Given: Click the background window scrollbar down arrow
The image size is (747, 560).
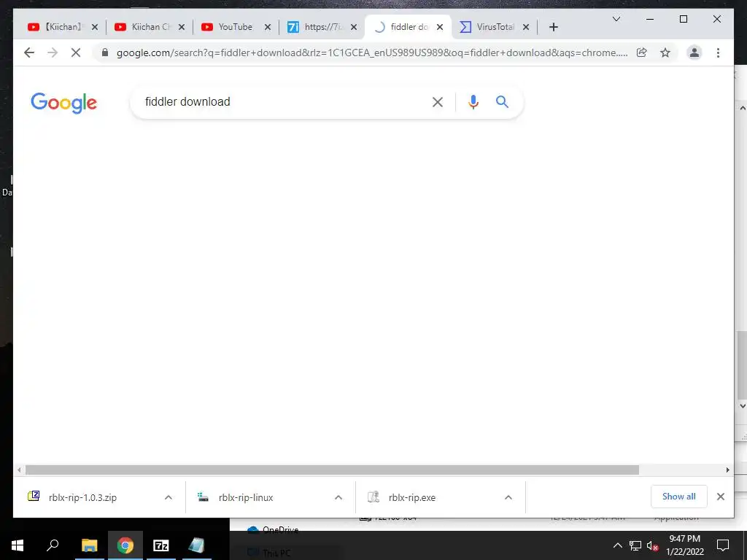Looking at the screenshot, I should (x=743, y=406).
